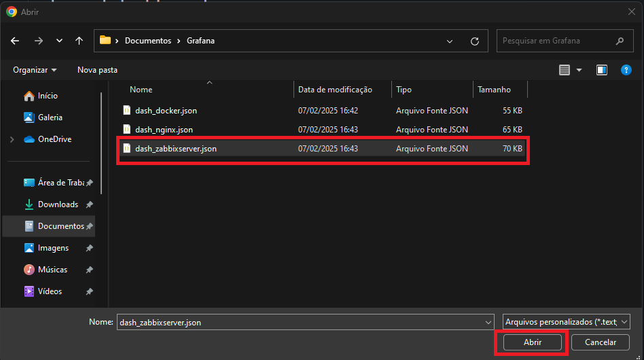The height and width of the screenshot is (360, 644).
Task: Click the pin icon next to Vídeos
Action: 89,291
